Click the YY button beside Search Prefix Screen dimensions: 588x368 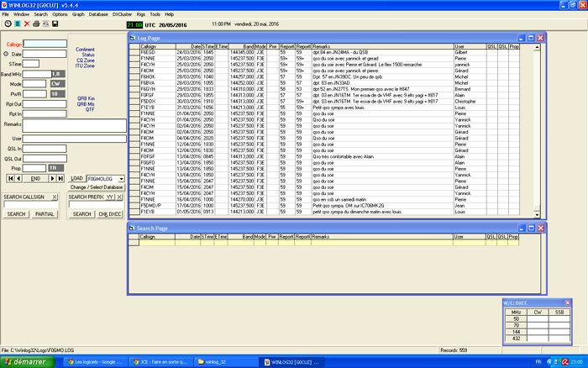point(109,197)
